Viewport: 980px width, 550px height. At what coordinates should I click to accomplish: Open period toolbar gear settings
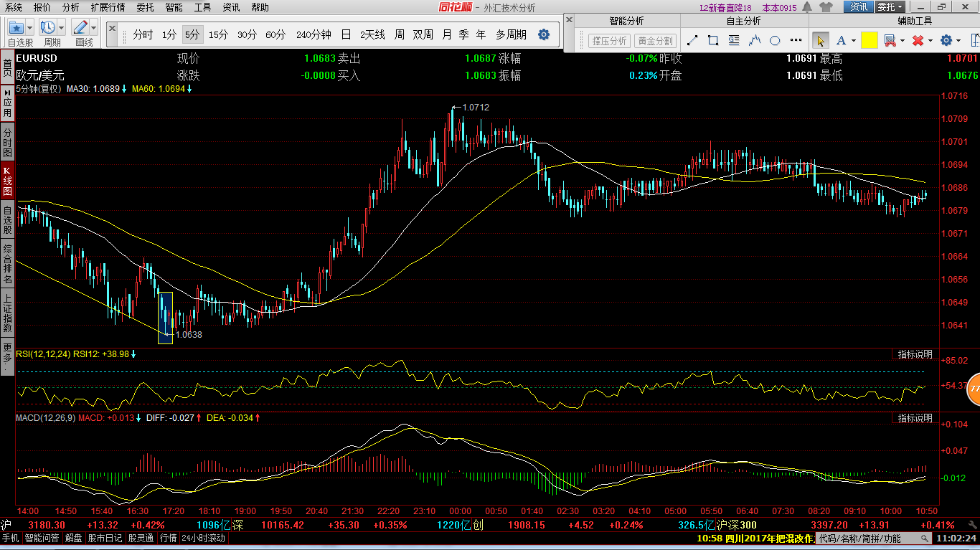click(544, 34)
